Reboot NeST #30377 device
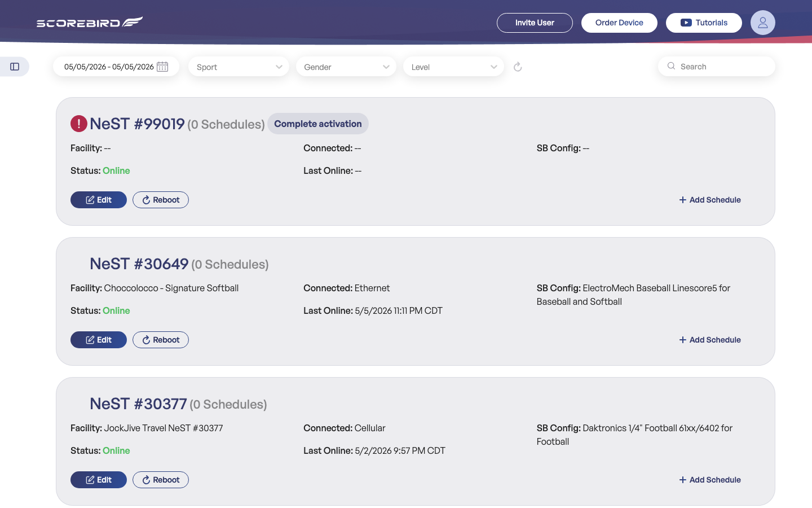This screenshot has width=812, height=508. (x=161, y=480)
